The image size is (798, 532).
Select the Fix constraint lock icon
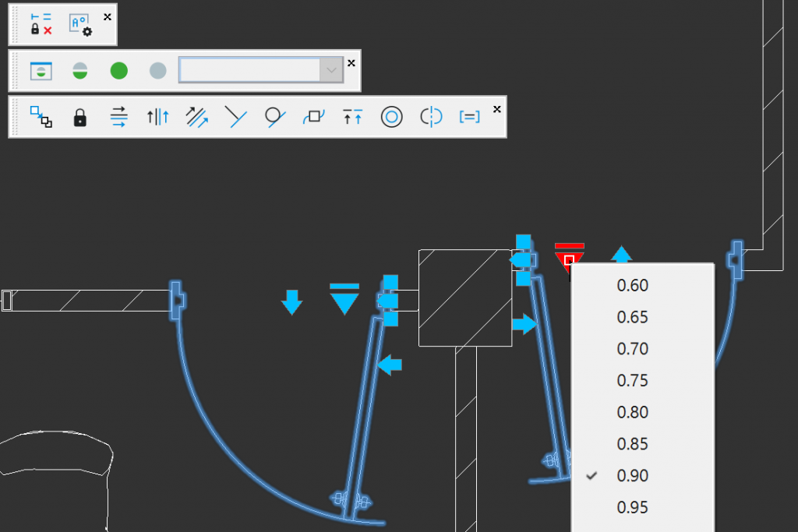[x=80, y=117]
